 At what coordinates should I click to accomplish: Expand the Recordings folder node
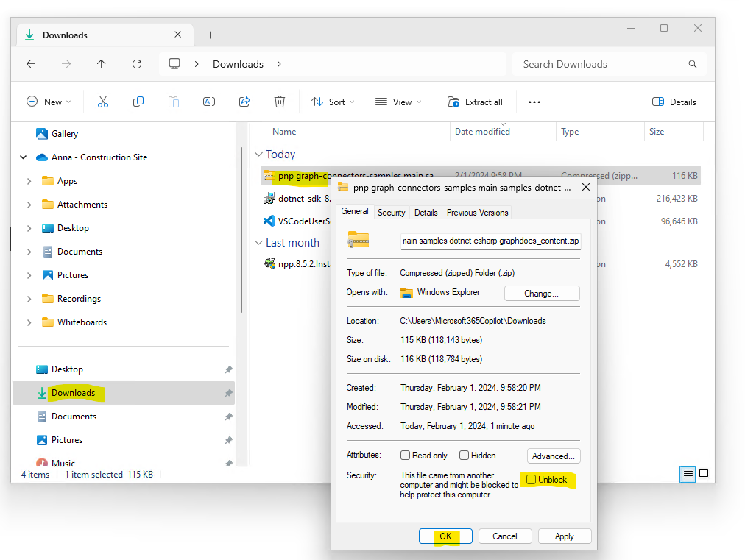29,299
